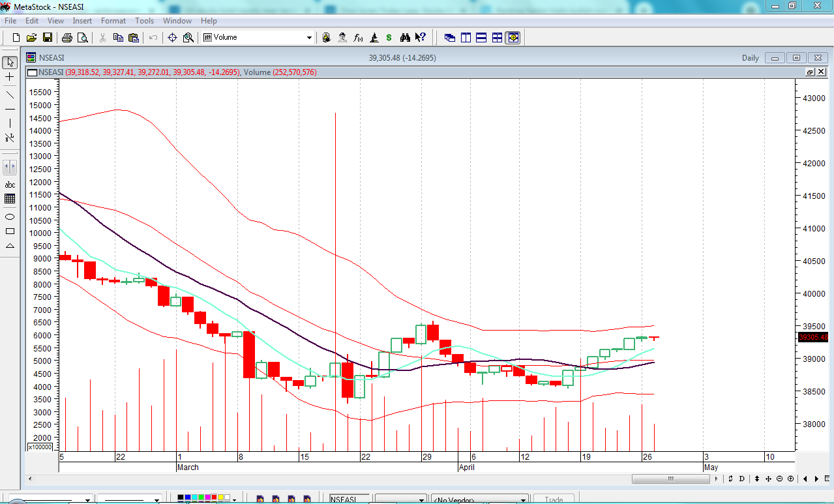This screenshot has height=504, width=834.
Task: Click the Save floppy disk icon
Action: [48, 38]
